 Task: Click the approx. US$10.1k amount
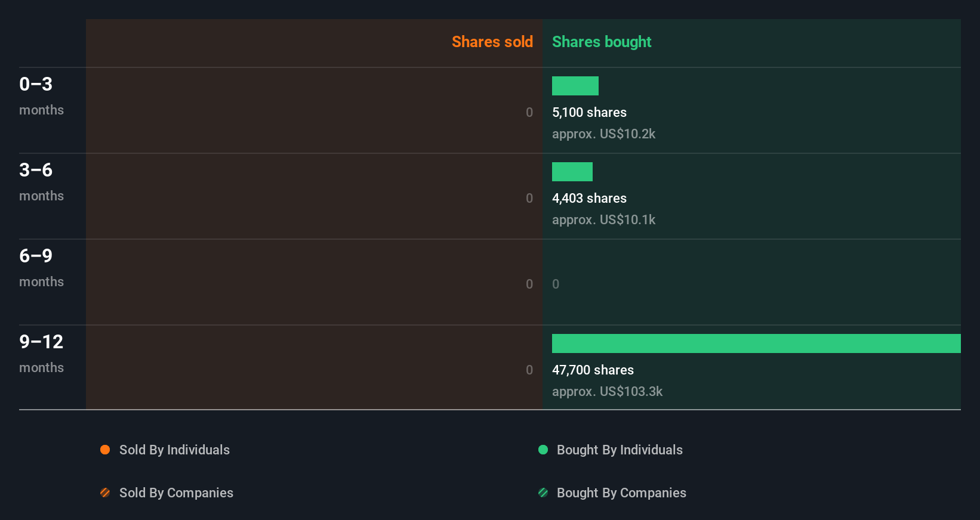tap(603, 219)
